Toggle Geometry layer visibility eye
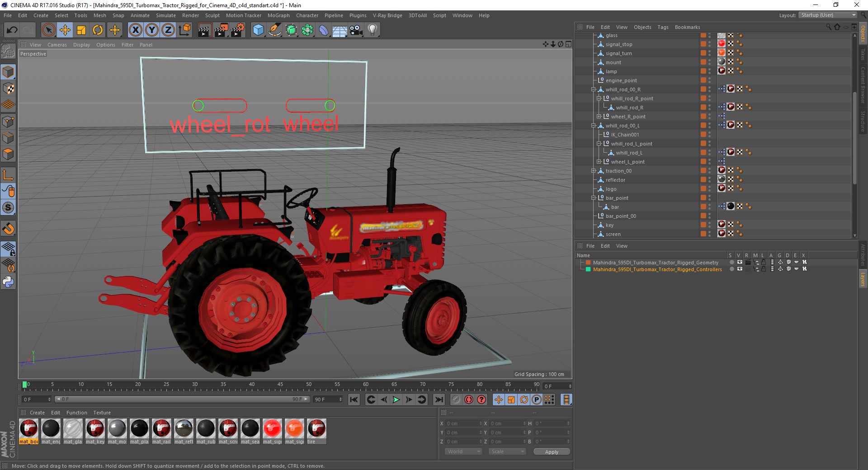 click(x=740, y=262)
